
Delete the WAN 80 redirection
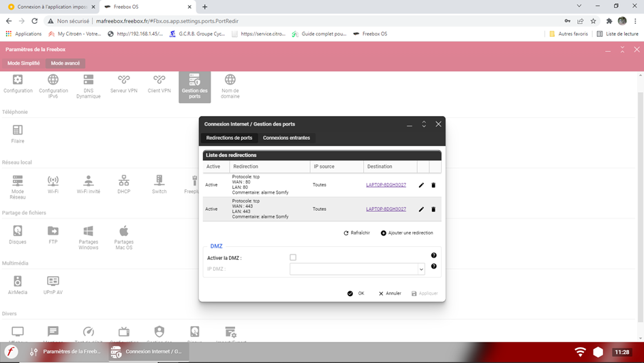pos(433,186)
